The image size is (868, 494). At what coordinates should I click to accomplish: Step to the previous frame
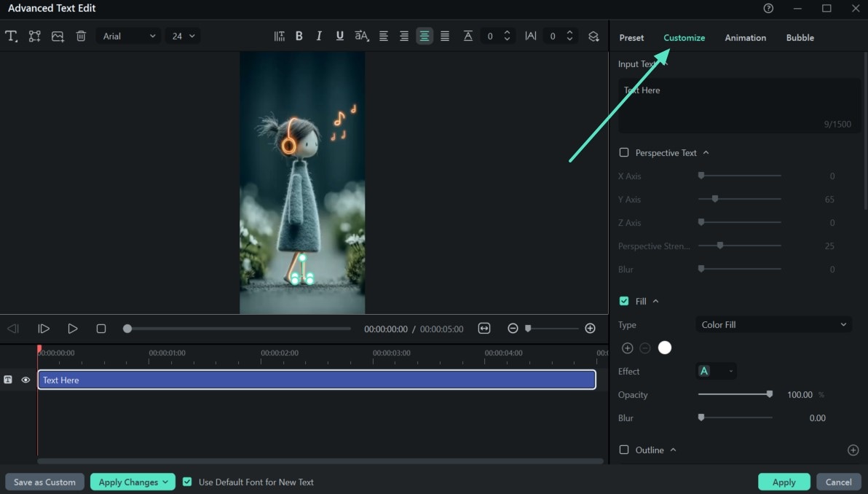pos(13,329)
